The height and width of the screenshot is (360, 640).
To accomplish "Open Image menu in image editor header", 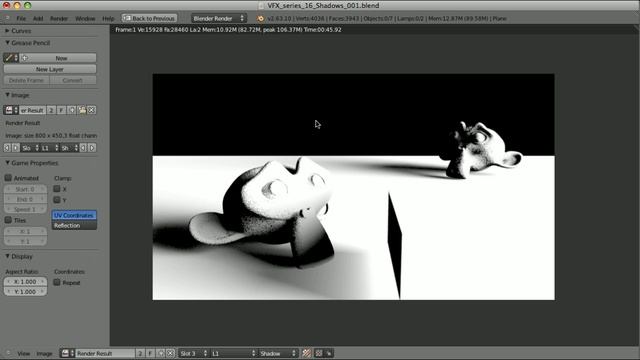I will click(44, 353).
